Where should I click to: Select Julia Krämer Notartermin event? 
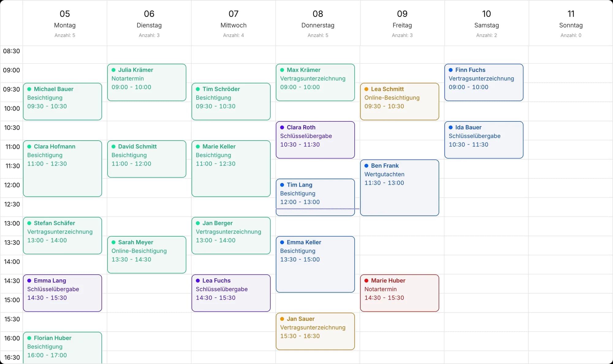pos(147,82)
